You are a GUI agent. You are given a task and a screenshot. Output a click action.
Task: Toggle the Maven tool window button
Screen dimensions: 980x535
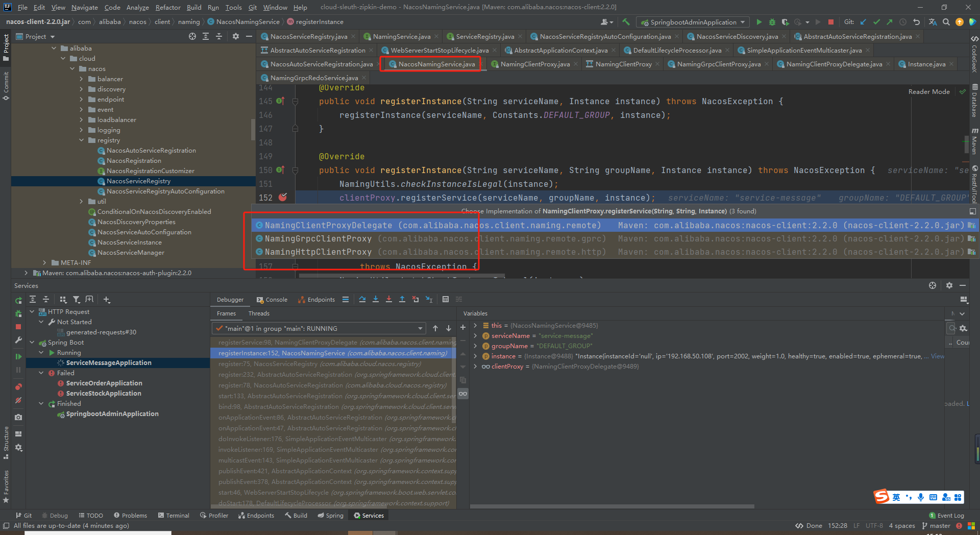[974, 141]
